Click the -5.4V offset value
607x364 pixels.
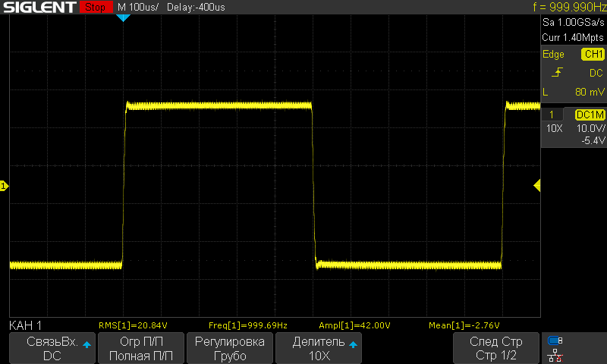pos(593,140)
